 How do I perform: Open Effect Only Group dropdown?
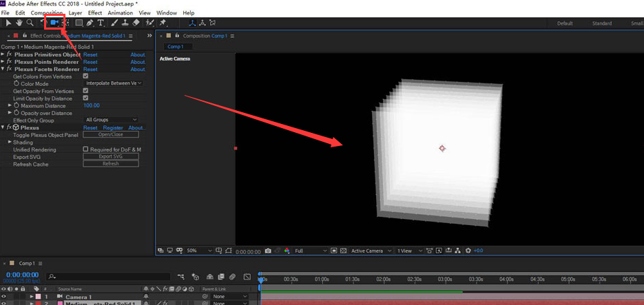click(x=111, y=120)
